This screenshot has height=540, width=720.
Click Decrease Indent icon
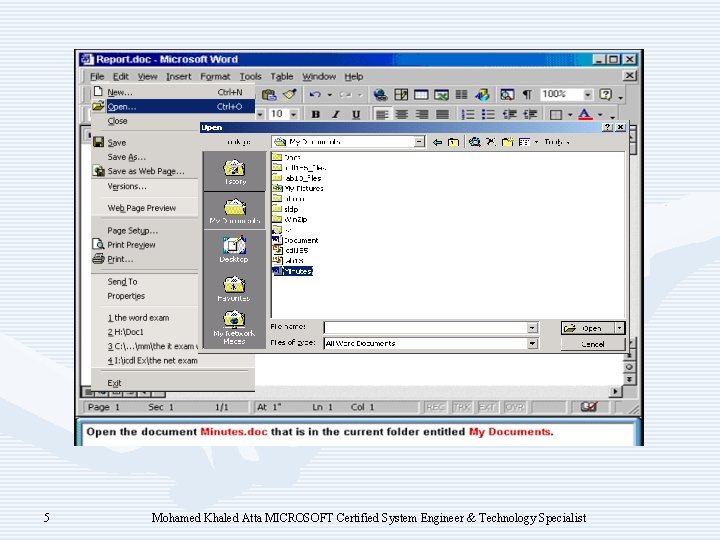pos(509,114)
